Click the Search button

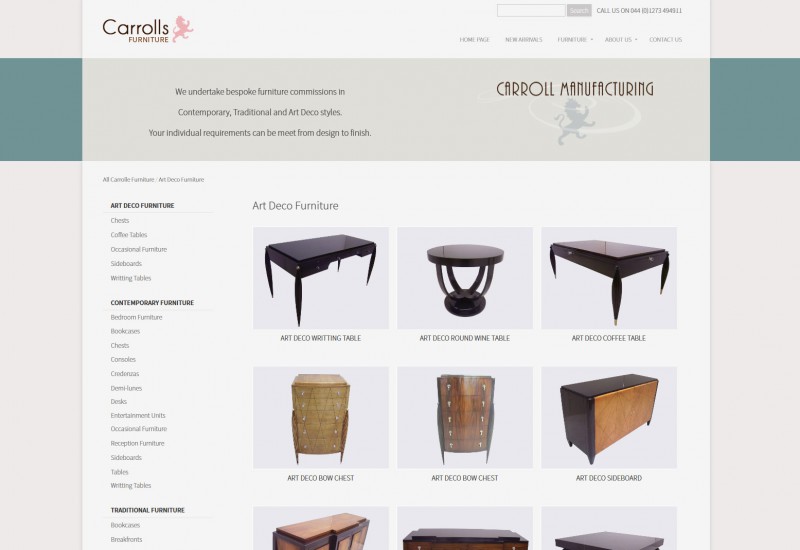(579, 10)
